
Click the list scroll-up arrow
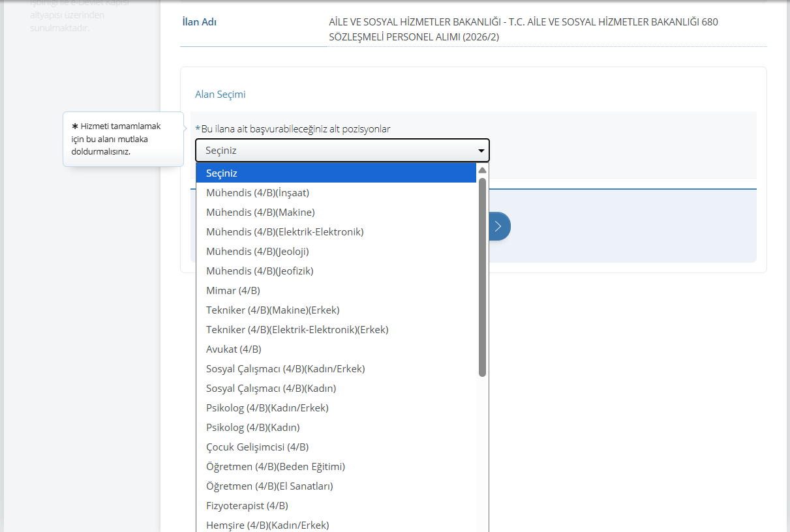[483, 170]
